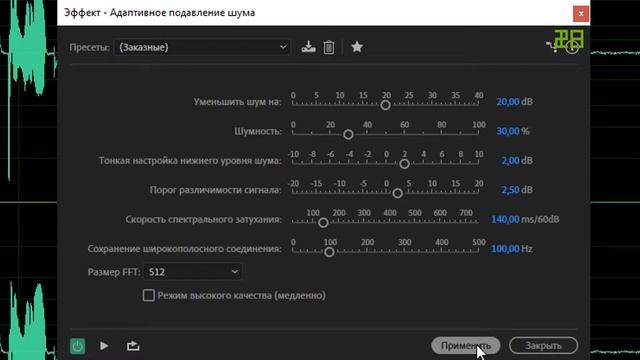Enable Режим высокого качества (медленно) checkbox
Viewport: 640px width, 360px height.
(149, 295)
